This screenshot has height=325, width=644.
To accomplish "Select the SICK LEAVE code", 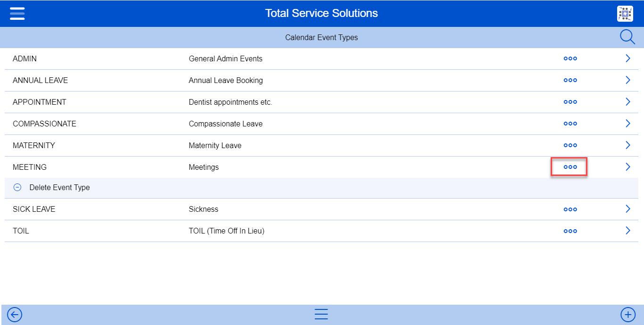I will tap(34, 209).
